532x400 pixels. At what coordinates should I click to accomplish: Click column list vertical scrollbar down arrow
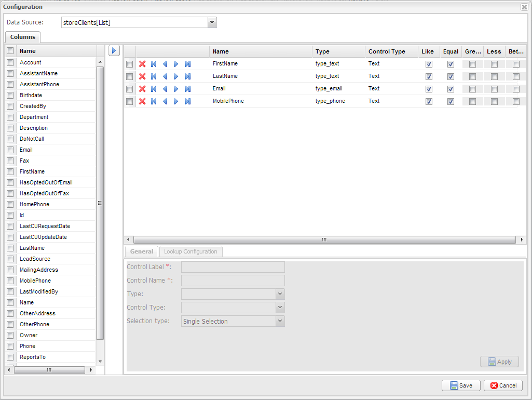tap(100, 361)
